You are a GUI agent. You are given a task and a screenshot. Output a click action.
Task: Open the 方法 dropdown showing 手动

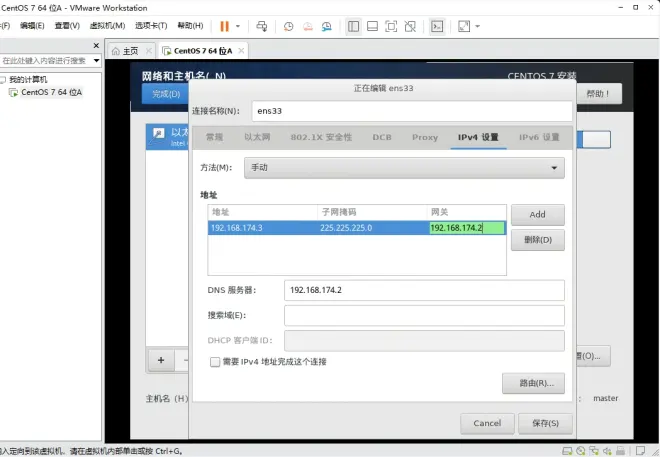404,168
